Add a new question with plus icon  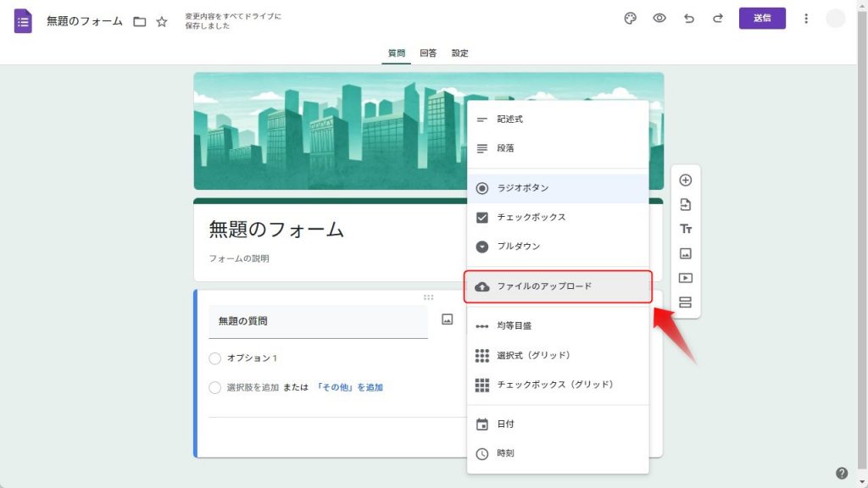pyautogui.click(x=685, y=180)
